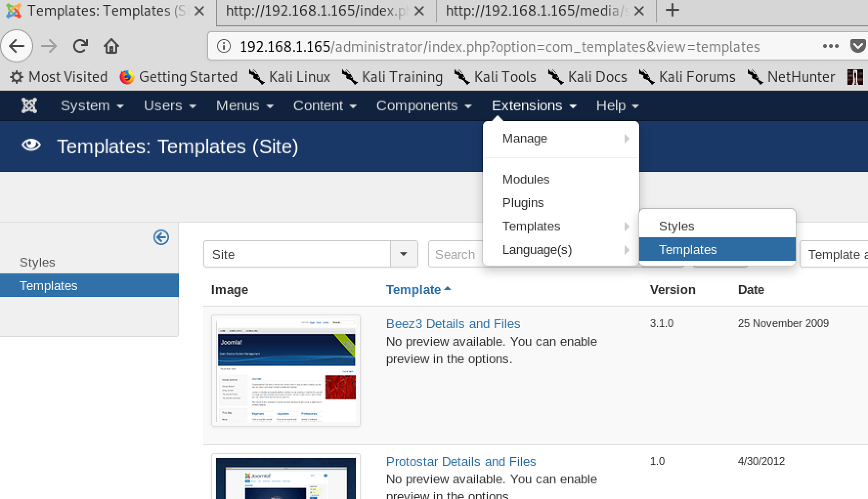The width and height of the screenshot is (868, 499).
Task: Open Kali Tools bookmark
Action: click(495, 77)
